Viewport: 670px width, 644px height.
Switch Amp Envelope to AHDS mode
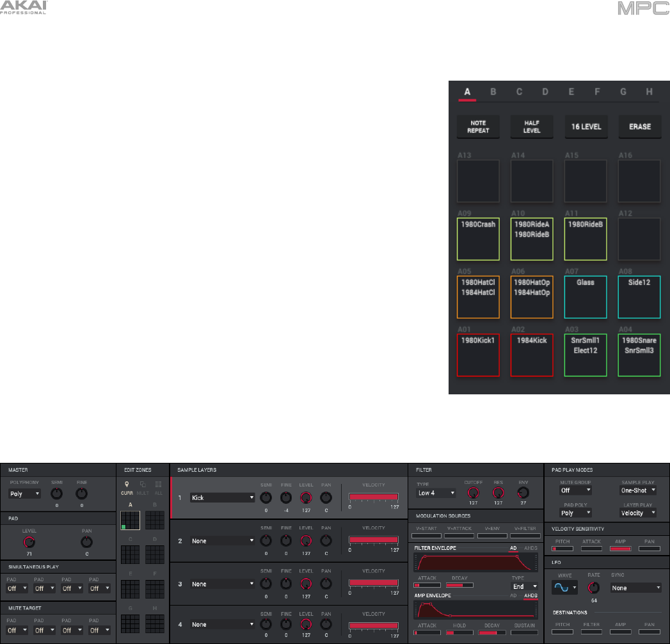click(530, 595)
